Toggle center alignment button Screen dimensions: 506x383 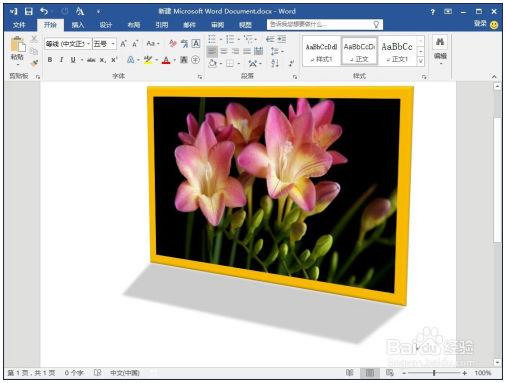[224, 51]
